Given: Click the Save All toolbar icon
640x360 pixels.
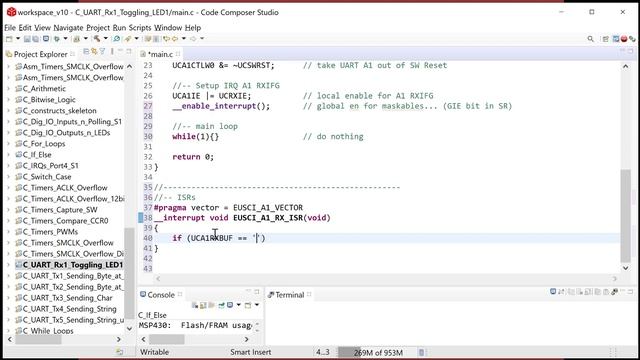Looking at the screenshot, I should tap(36, 39).
